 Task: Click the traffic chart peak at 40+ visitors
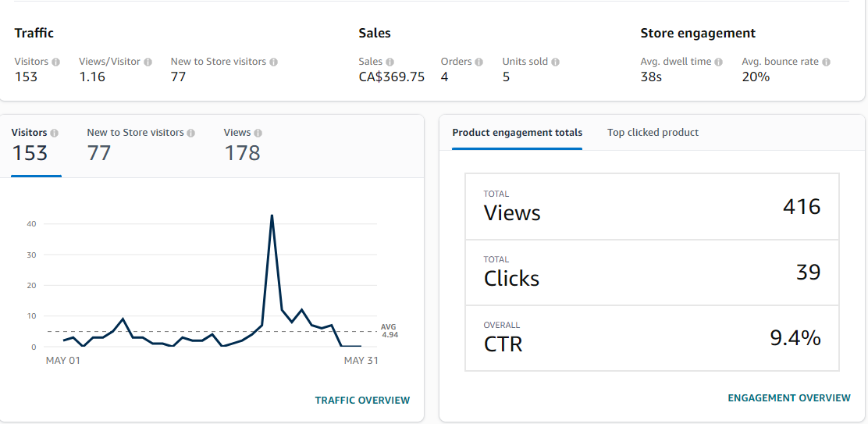tap(272, 216)
